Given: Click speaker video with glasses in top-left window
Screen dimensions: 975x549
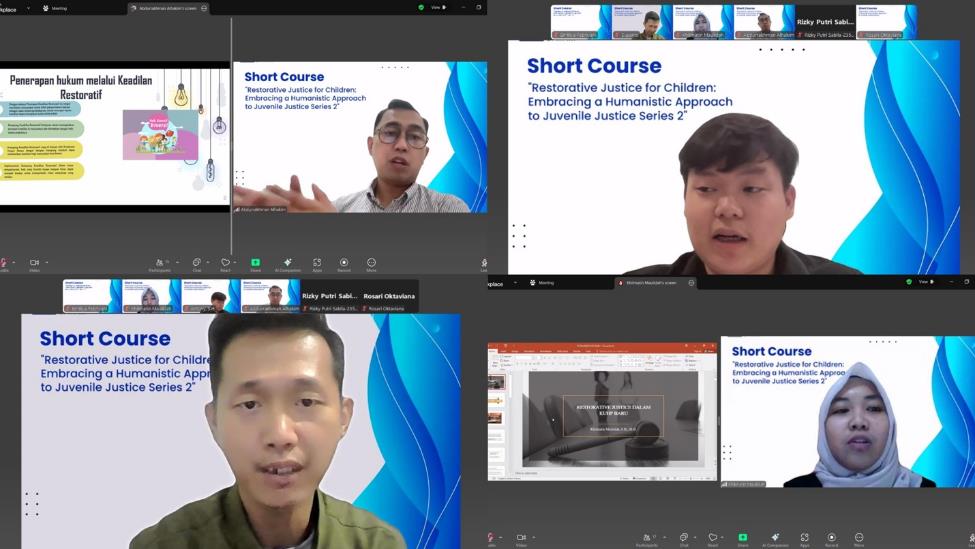Looking at the screenshot, I should coord(360,137).
